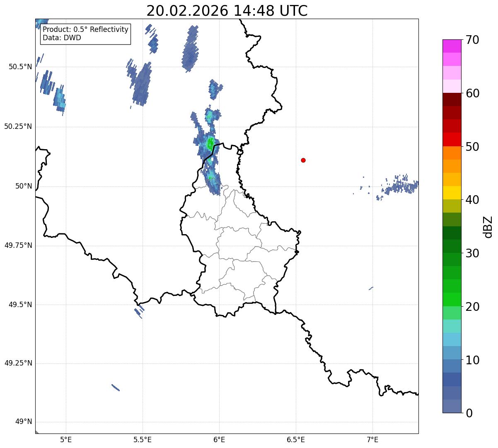Screen dimensions: 498x448
Task: Click the "Product: 0.5° Reflectivity" label
Action: [85, 30]
